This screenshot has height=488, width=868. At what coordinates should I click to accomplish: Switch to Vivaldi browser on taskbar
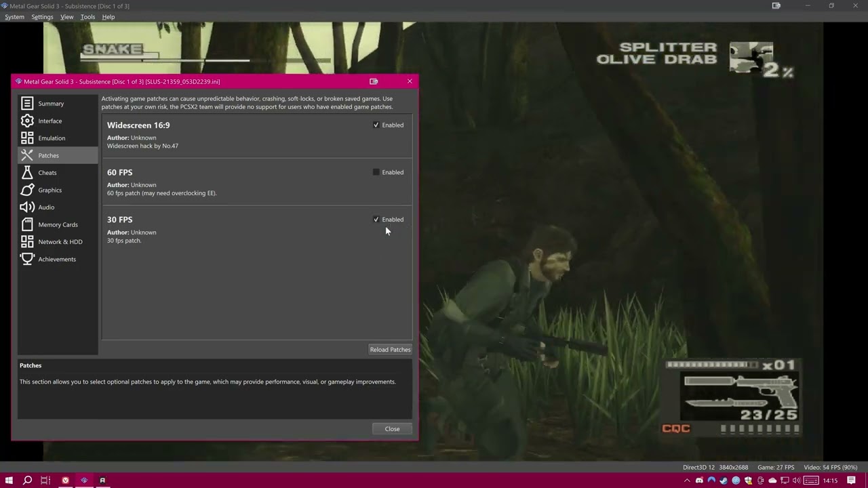tap(65, 481)
